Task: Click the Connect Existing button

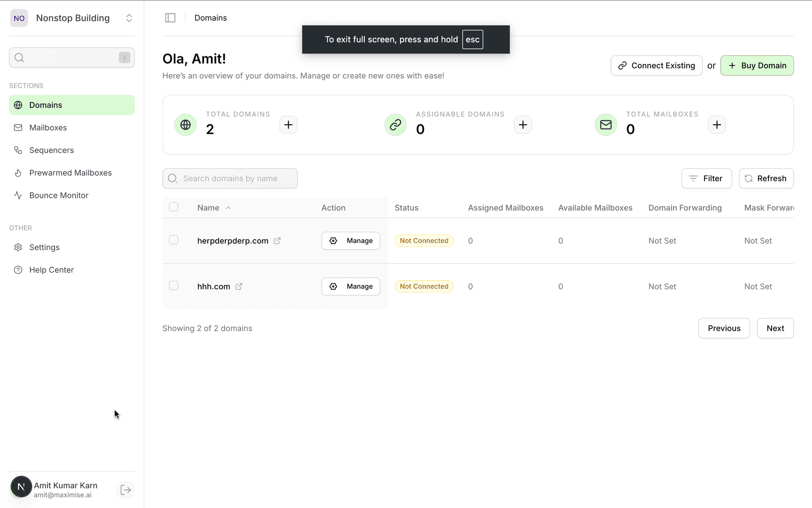Action: tap(657, 65)
